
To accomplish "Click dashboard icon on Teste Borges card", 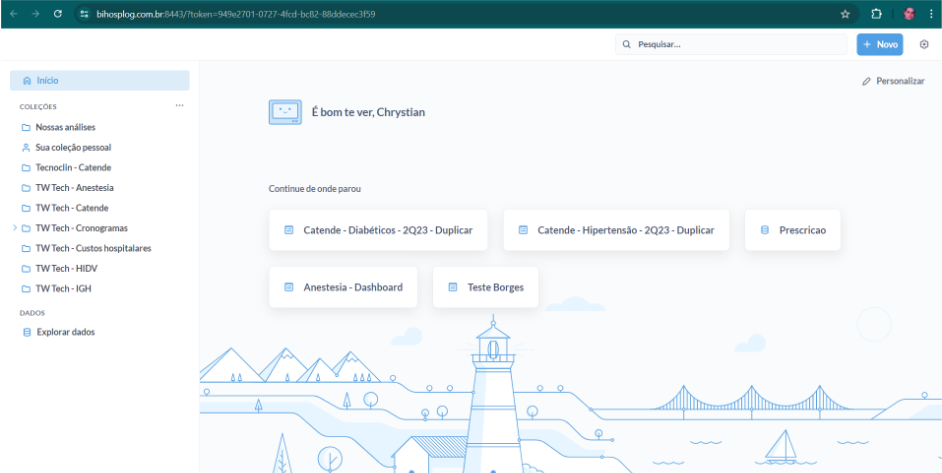I will click(x=453, y=287).
